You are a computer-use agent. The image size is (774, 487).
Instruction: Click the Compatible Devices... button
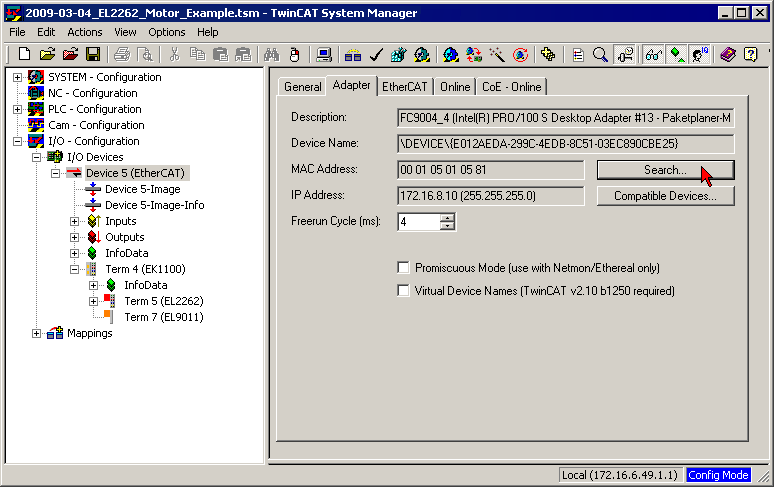[665, 196]
